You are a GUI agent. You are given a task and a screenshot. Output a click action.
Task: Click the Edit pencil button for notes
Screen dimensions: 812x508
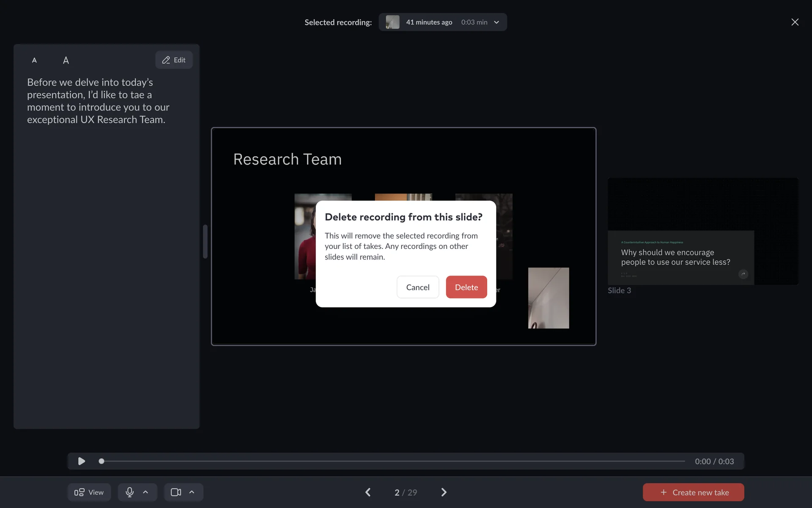click(x=174, y=60)
